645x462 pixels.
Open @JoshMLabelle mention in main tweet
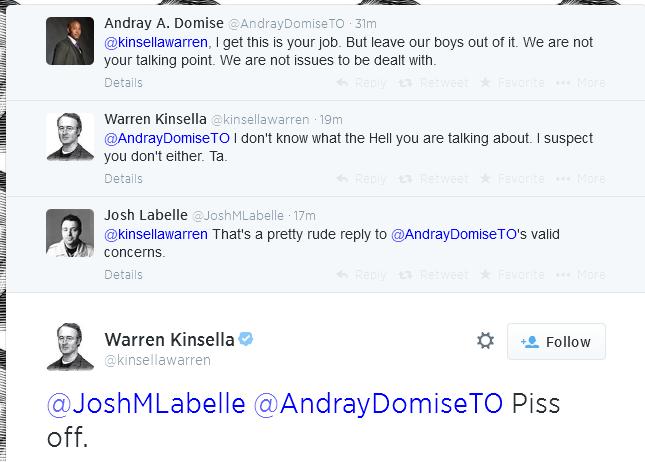tap(146, 405)
